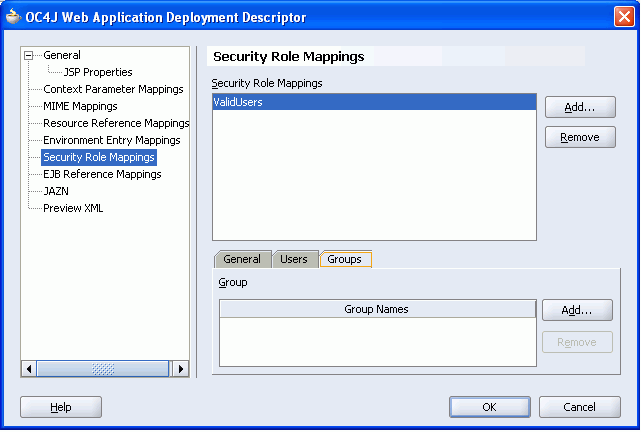641x432 pixels.
Task: Select JAZN in the tree
Action: point(56,191)
